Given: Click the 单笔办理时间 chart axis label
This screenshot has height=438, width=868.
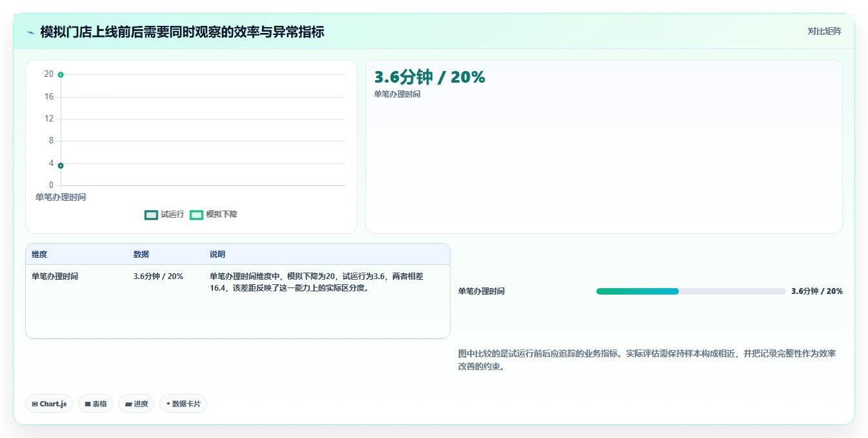Looking at the screenshot, I should (x=61, y=197).
